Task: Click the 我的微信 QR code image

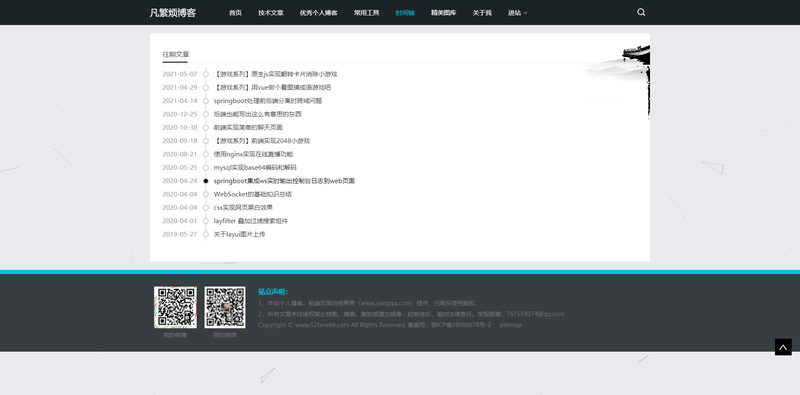Action: 225,307
